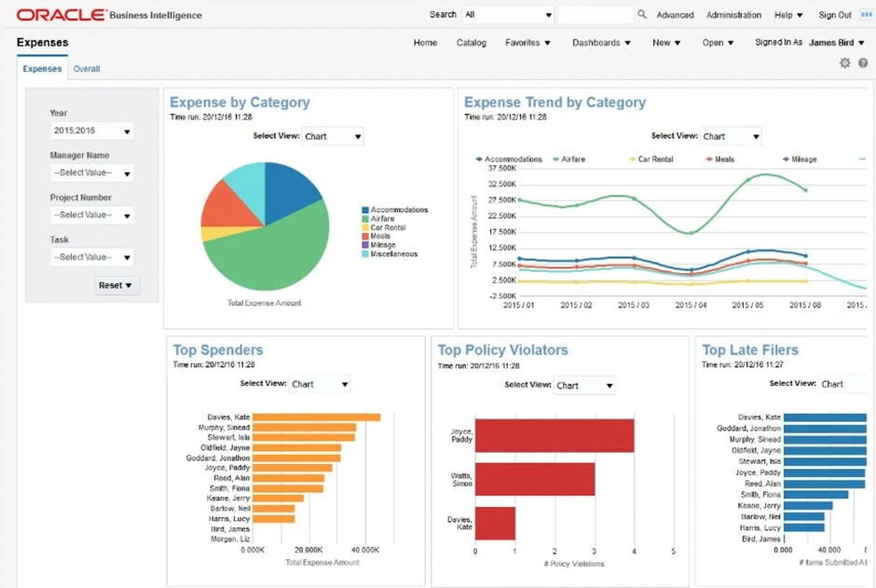
Task: Click the Car Rental legend marker in Expense Trend
Action: pos(633,158)
